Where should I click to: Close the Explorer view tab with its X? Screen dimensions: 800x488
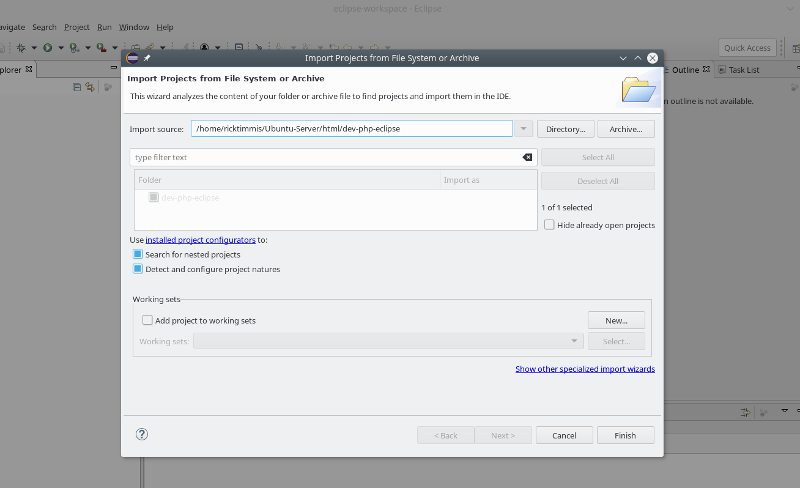point(29,69)
